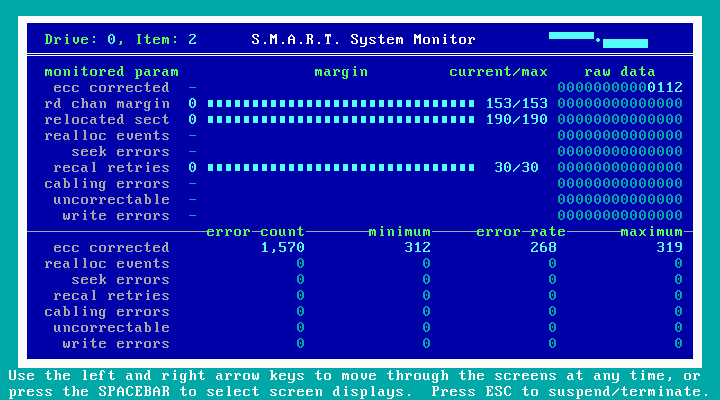Click the 30/30 recal retries value

point(516,168)
